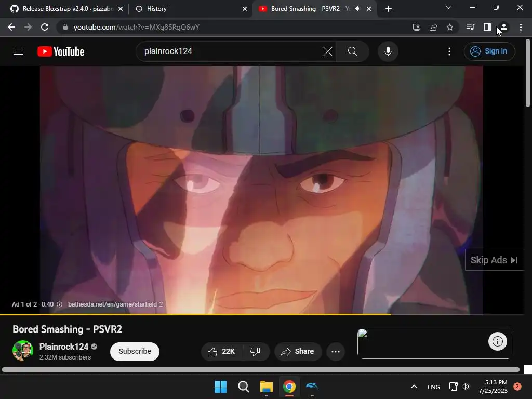The image size is (532, 399).
Task: Click the browser forward arrow
Action: [28, 27]
